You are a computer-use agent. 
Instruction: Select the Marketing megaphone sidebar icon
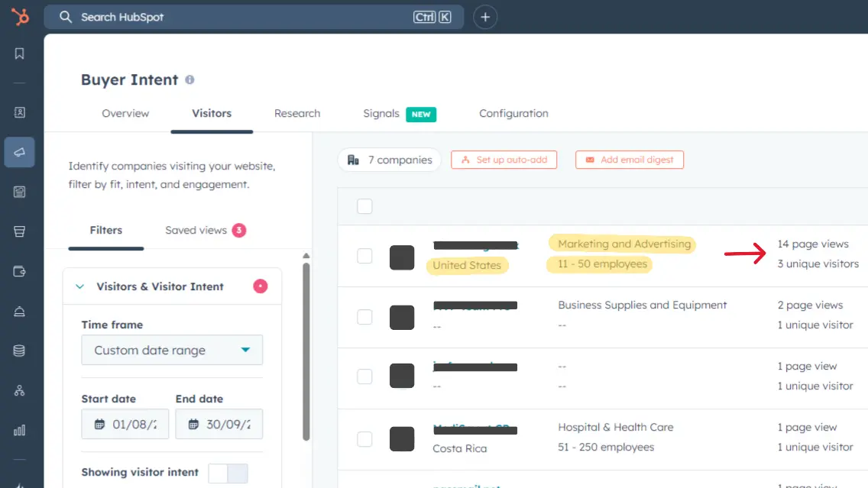click(x=20, y=152)
